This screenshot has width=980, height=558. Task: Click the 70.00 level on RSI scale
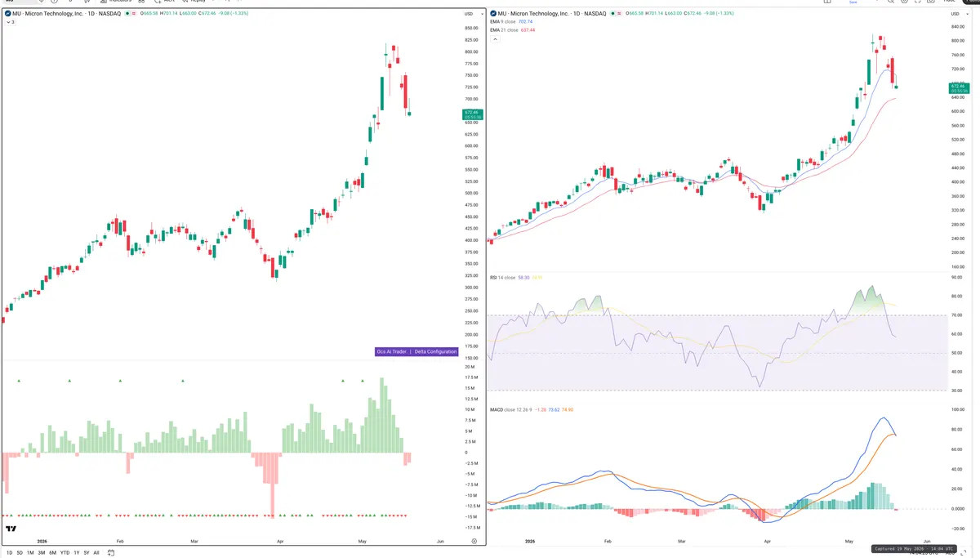[958, 315]
